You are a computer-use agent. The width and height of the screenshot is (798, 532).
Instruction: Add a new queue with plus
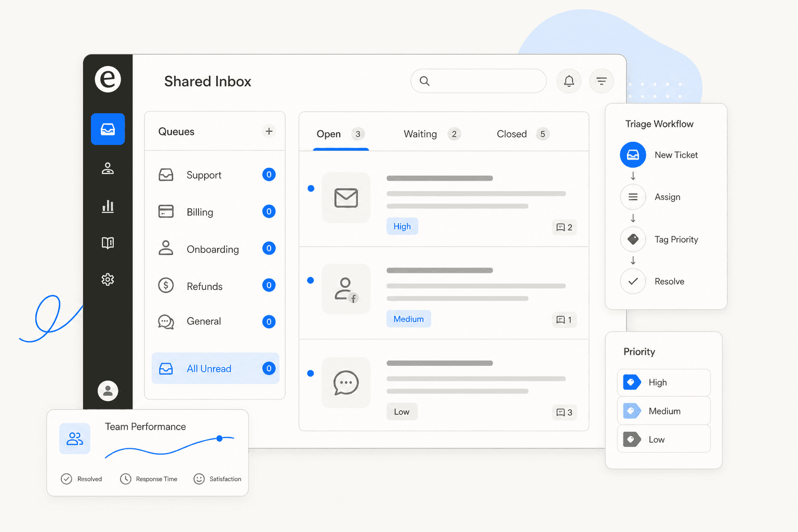tap(269, 131)
